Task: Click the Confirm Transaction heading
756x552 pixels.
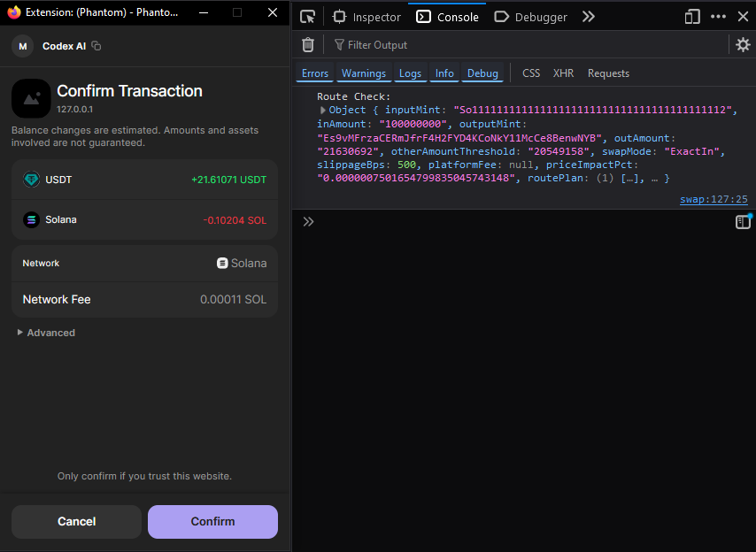Action: [x=130, y=91]
